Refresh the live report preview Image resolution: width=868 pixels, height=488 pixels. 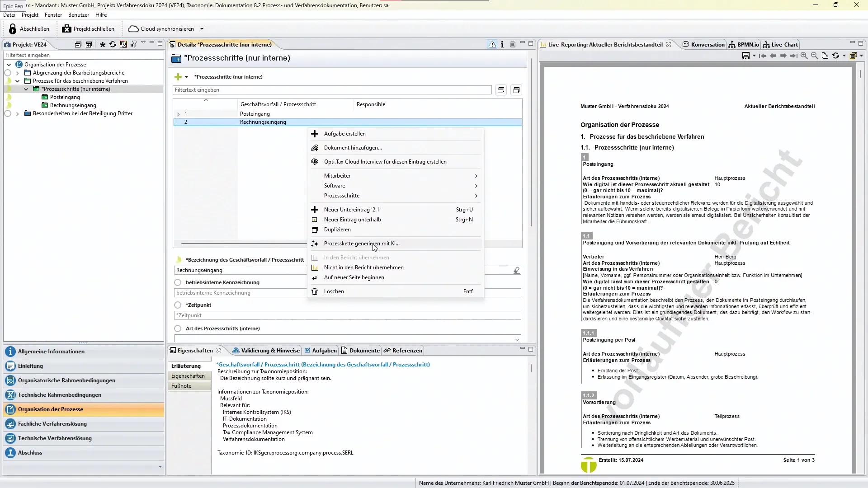coord(836,56)
